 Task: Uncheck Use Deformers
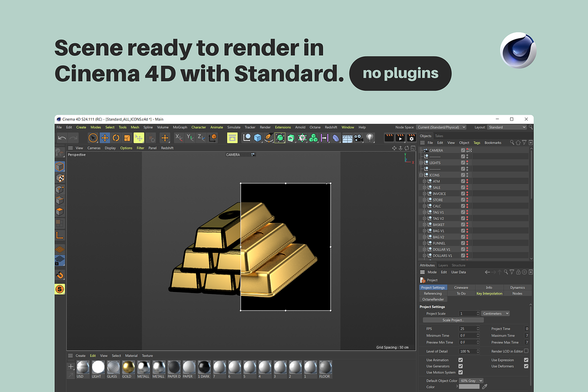point(526,366)
